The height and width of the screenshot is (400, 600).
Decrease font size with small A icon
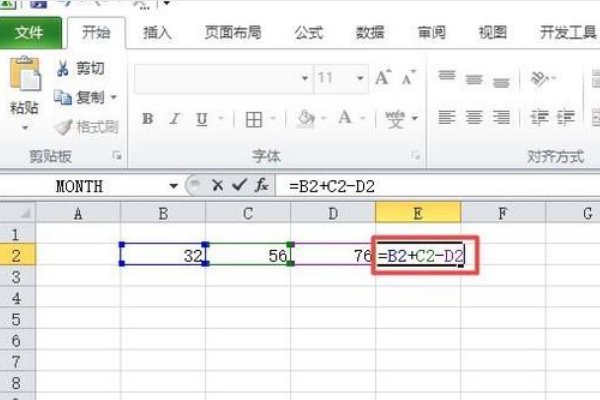pyautogui.click(x=409, y=78)
